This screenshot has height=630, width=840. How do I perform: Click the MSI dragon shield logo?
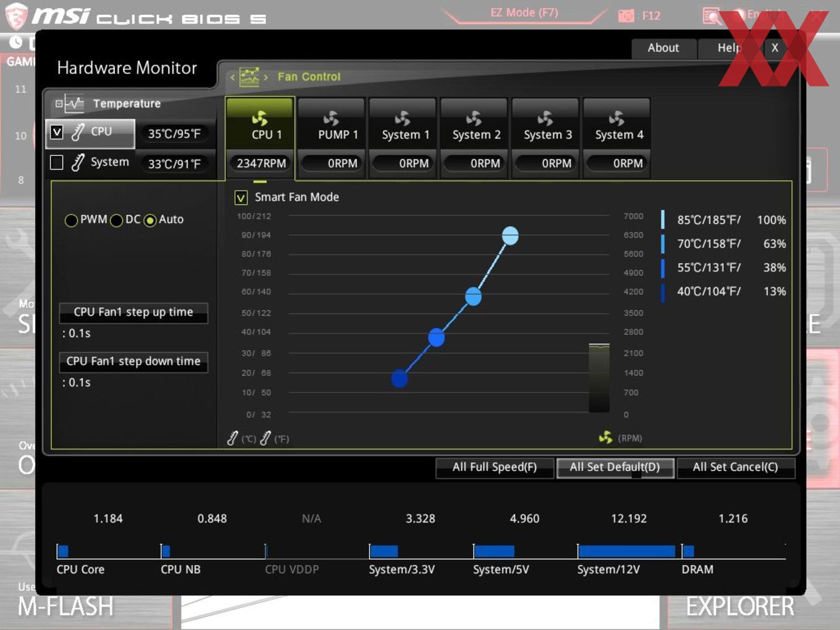point(17,16)
